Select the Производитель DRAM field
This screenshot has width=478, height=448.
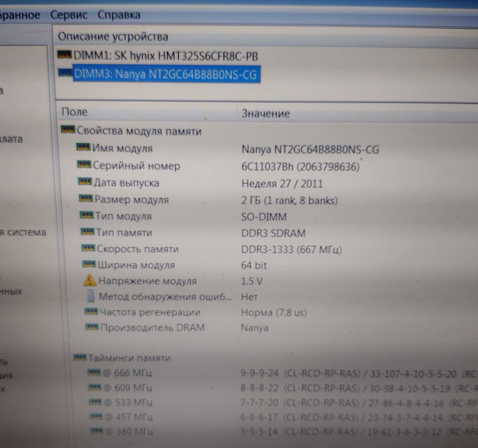[x=153, y=328]
